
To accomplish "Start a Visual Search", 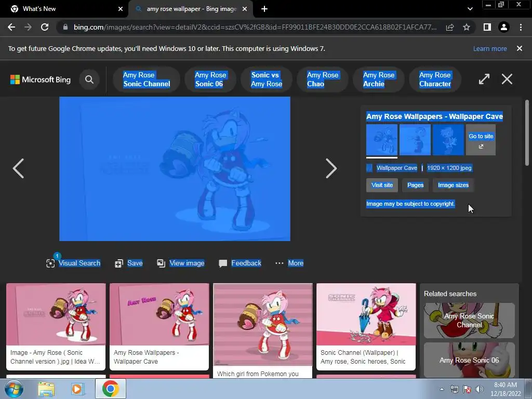I will click(x=73, y=263).
